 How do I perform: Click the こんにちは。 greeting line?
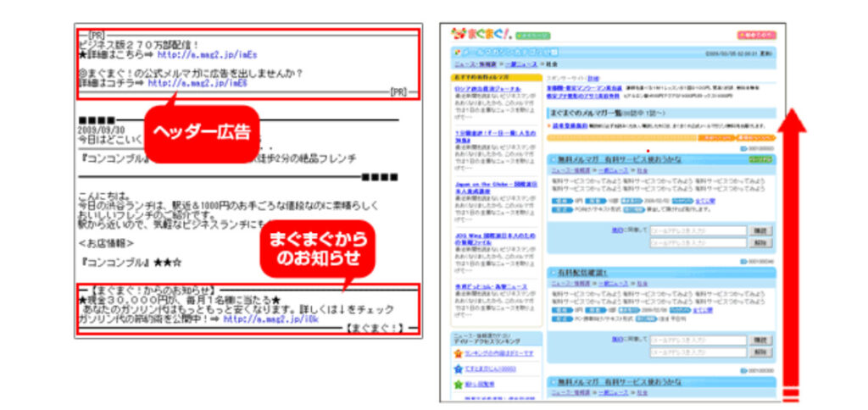pyautogui.click(x=104, y=196)
